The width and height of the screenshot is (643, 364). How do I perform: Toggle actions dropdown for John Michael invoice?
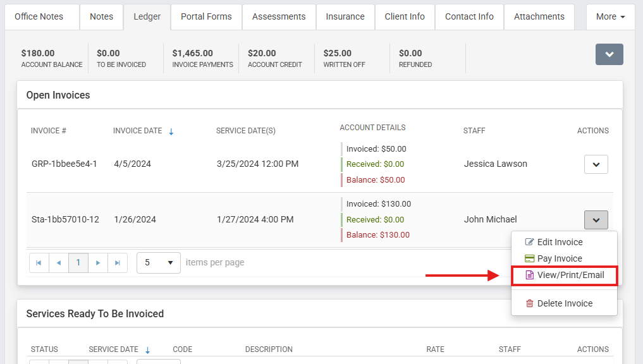click(596, 220)
